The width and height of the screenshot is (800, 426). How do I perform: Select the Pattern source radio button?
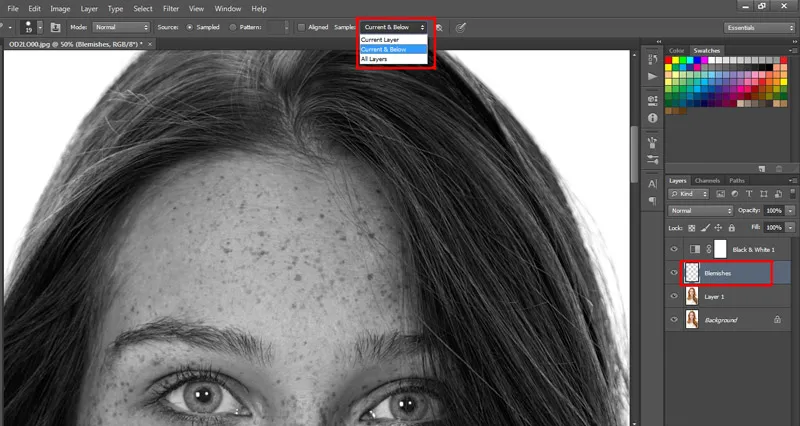tap(233, 28)
